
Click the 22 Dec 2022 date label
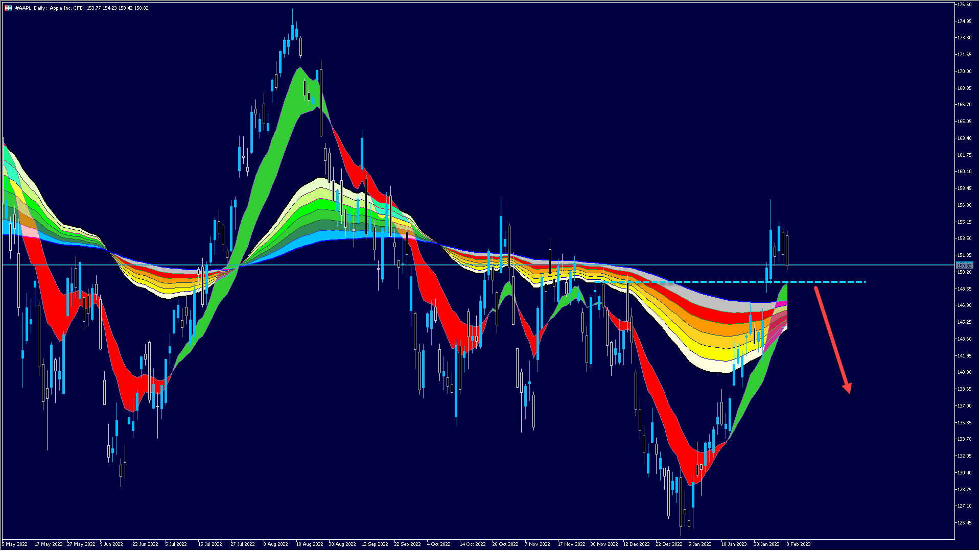click(669, 544)
